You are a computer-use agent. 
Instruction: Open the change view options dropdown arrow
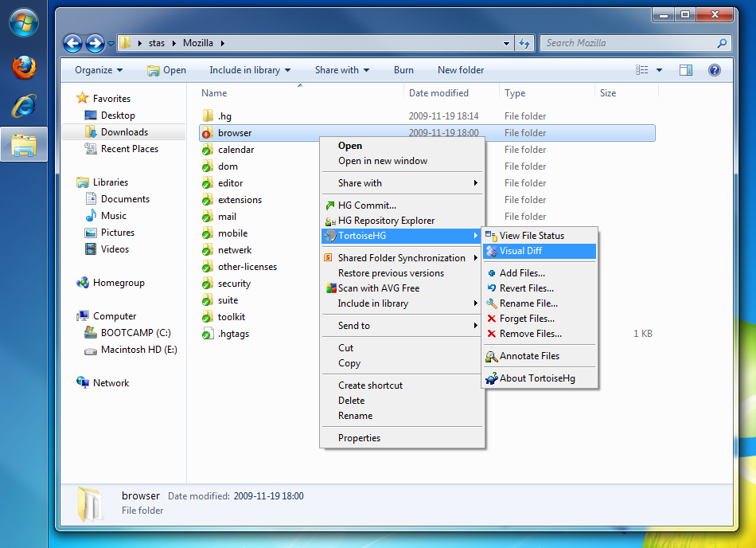pos(659,70)
